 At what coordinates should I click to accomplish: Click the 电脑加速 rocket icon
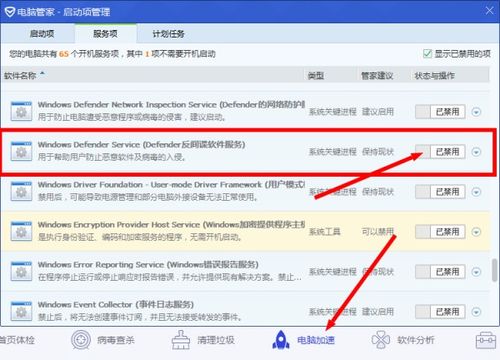[x=281, y=340]
